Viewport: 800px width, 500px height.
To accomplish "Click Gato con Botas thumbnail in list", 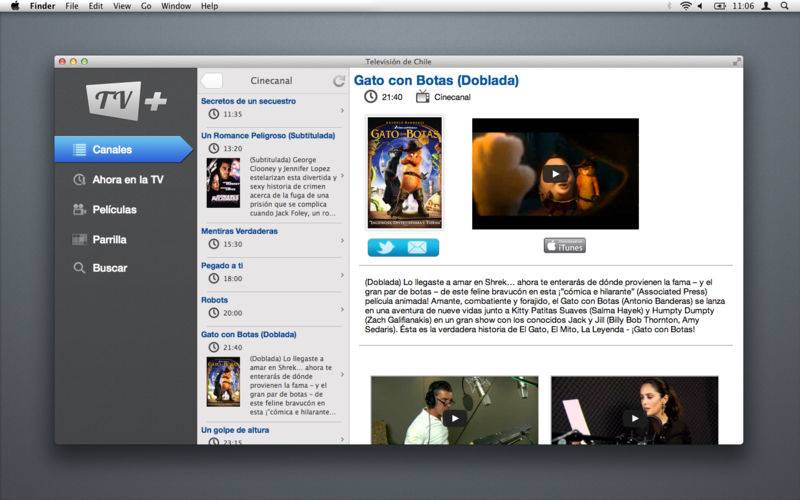I will [x=223, y=382].
